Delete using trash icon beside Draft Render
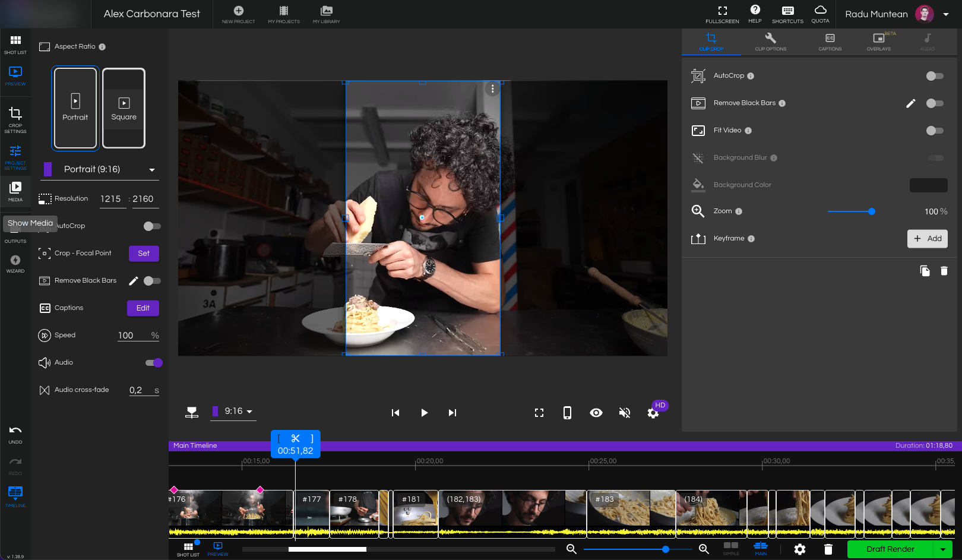This screenshot has width=962, height=560. (x=828, y=549)
